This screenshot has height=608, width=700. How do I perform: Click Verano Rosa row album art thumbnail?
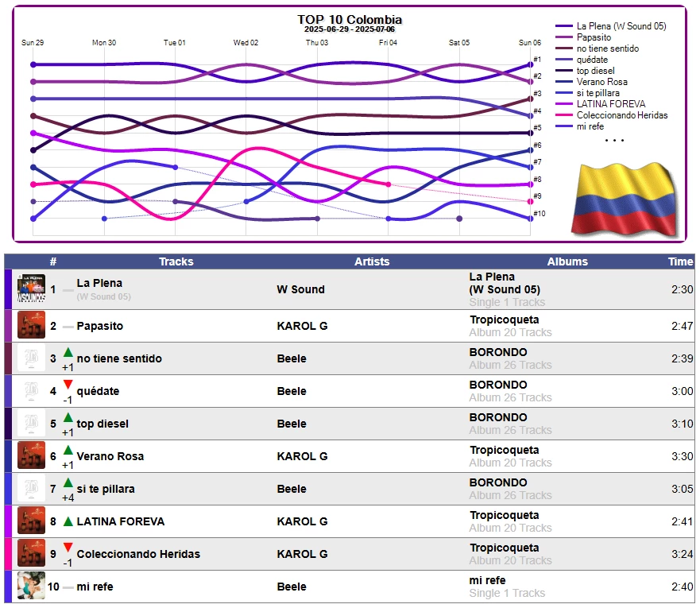31,455
